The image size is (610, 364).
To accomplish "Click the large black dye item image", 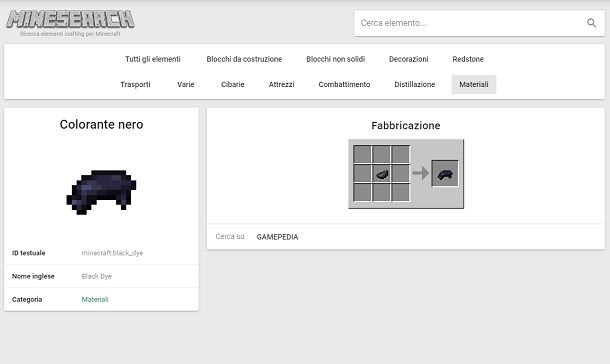I will tap(101, 192).
